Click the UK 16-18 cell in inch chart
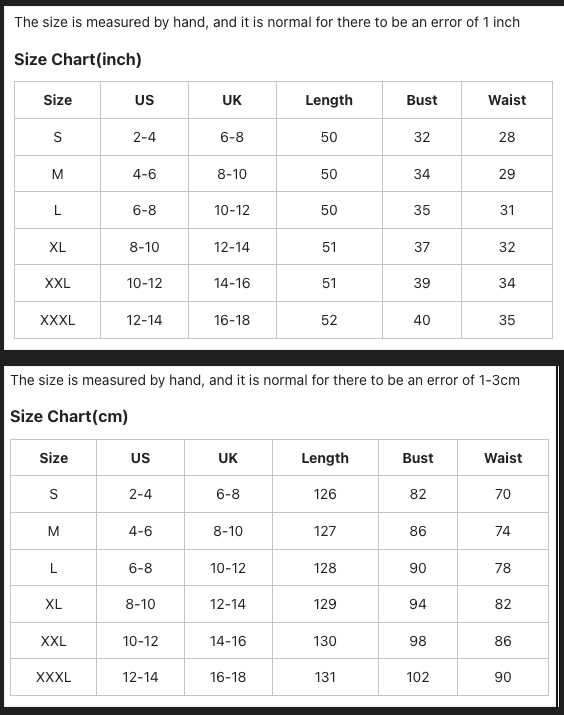 pyautogui.click(x=232, y=320)
